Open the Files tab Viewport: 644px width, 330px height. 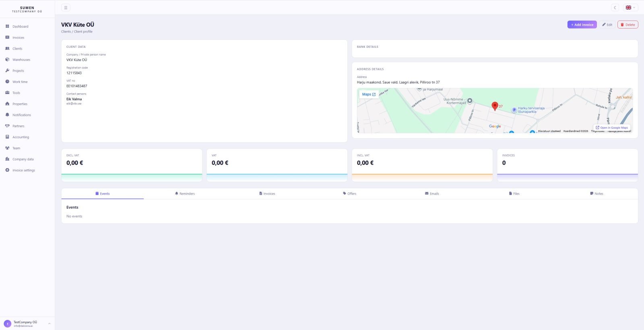(514, 194)
